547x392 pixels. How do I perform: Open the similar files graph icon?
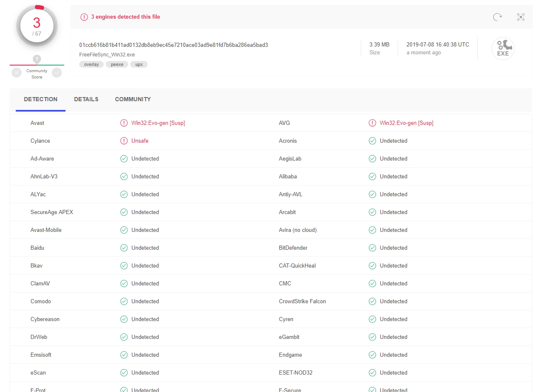pos(521,17)
